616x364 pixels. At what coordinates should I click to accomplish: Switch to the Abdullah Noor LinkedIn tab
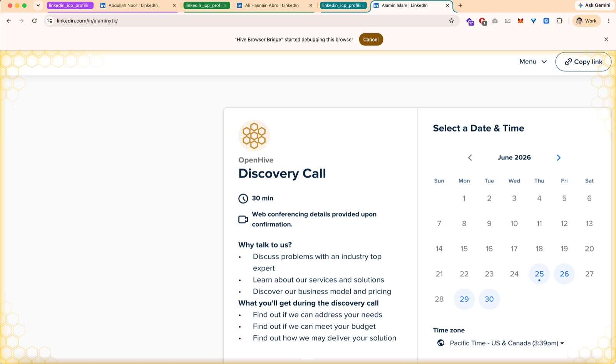coord(133,5)
